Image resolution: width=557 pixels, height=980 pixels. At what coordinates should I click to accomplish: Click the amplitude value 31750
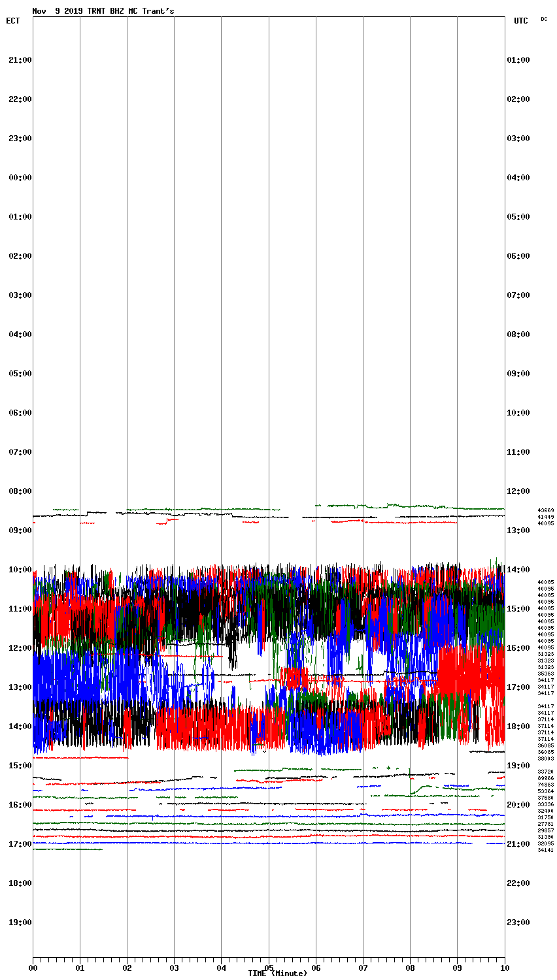point(546,817)
